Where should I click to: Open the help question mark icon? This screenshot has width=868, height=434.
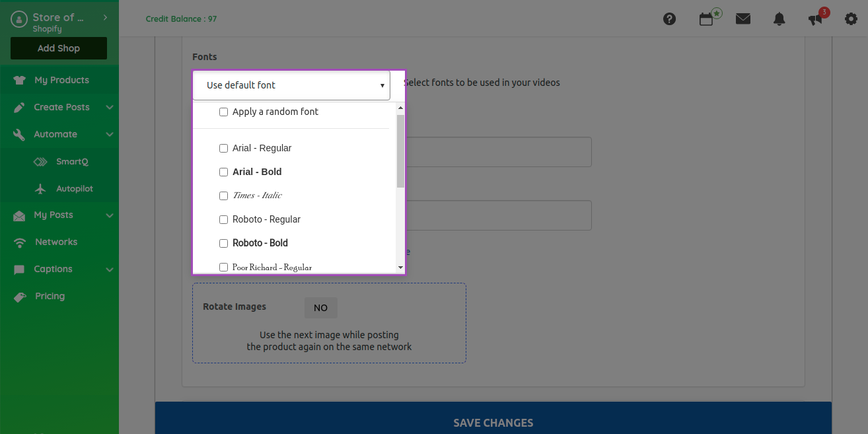669,19
